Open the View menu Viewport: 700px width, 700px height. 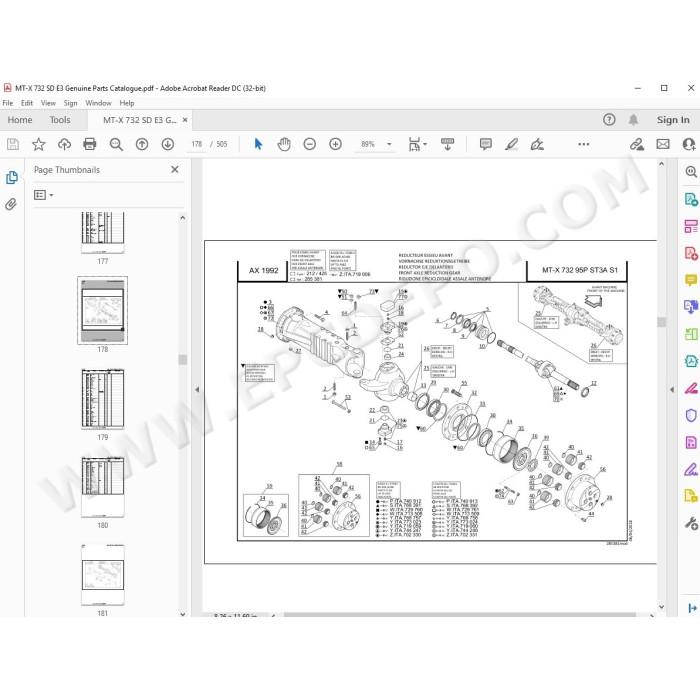click(x=48, y=103)
